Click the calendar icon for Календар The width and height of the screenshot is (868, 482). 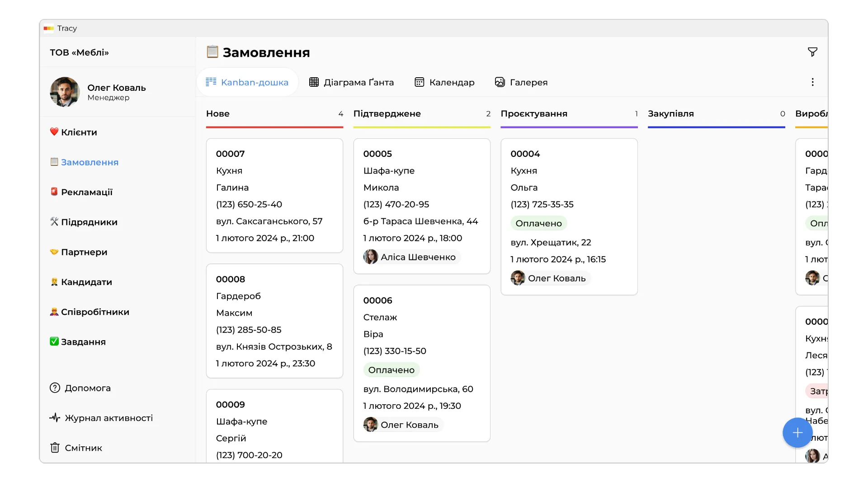point(420,82)
